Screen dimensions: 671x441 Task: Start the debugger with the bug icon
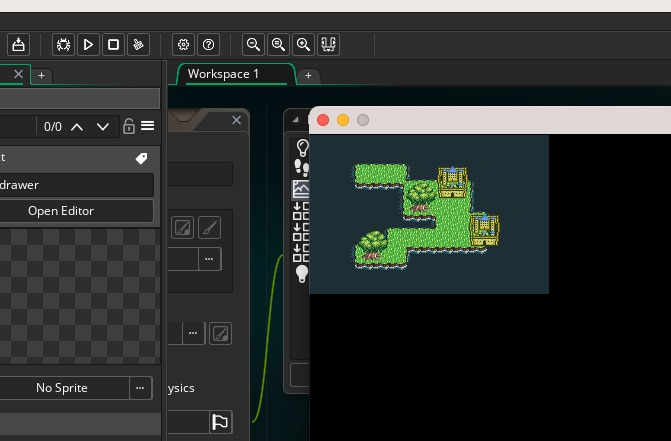[x=63, y=44]
